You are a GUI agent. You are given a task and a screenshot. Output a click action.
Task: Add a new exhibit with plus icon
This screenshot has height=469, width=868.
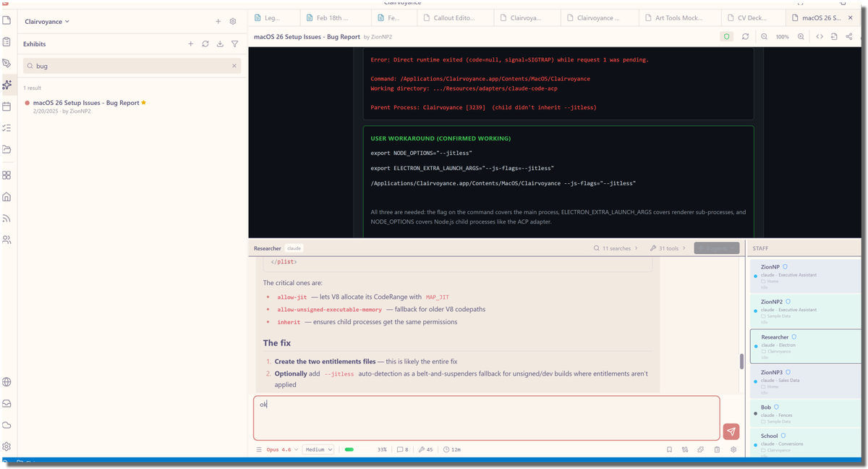click(x=191, y=44)
